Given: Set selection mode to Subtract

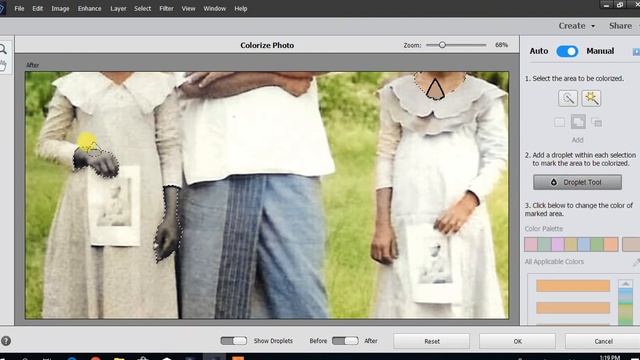Looking at the screenshot, I should point(596,122).
